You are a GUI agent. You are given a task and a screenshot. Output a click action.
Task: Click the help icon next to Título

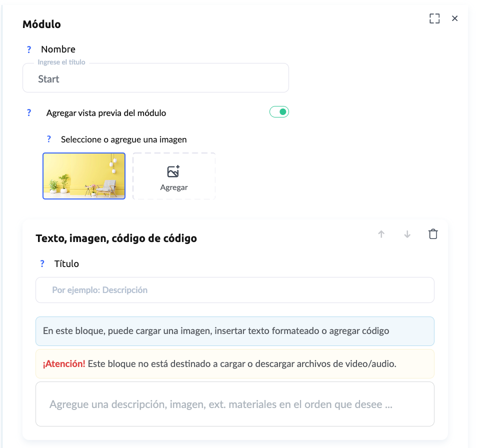(x=42, y=263)
